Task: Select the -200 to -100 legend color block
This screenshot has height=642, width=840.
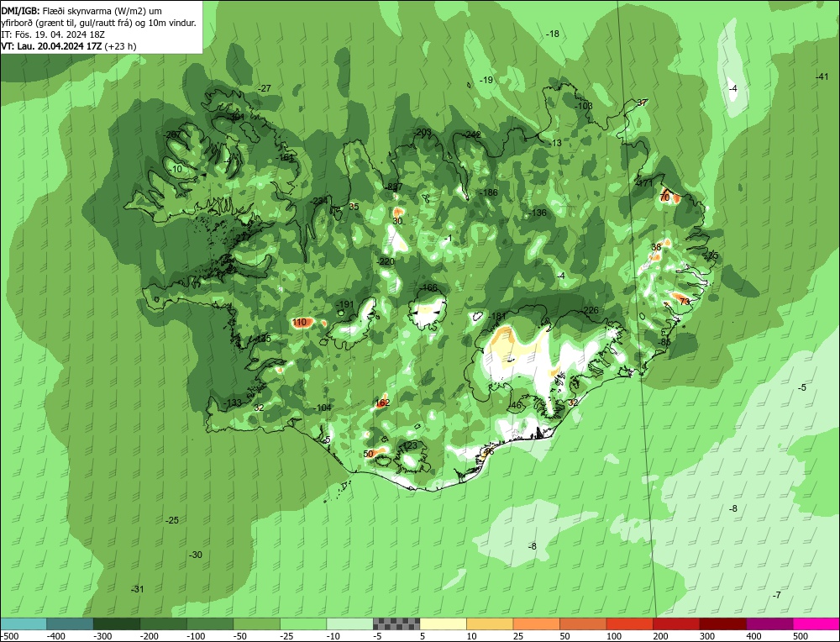Action: point(164,624)
